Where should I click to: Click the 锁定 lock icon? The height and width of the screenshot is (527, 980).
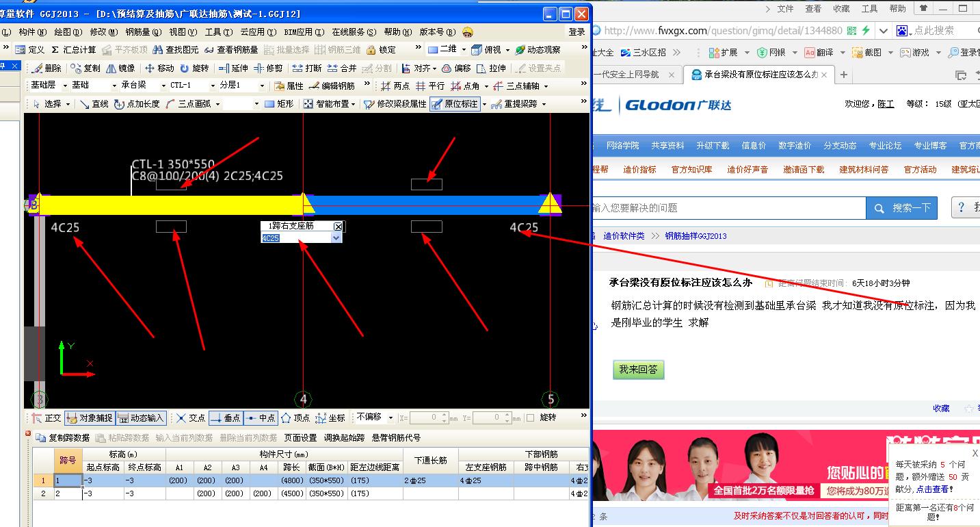[x=382, y=50]
